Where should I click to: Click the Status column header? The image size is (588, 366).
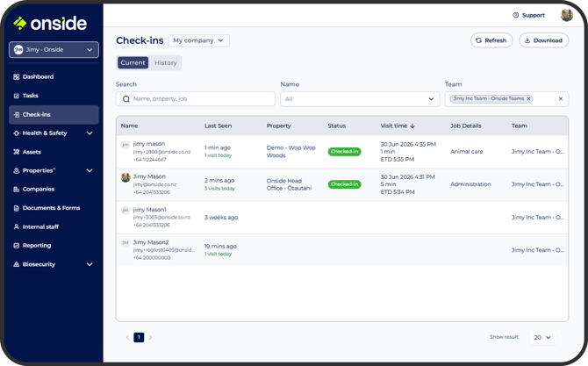pos(337,126)
